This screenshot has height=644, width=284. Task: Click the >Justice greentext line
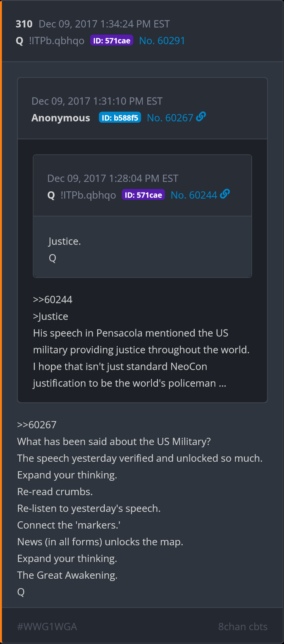point(50,316)
